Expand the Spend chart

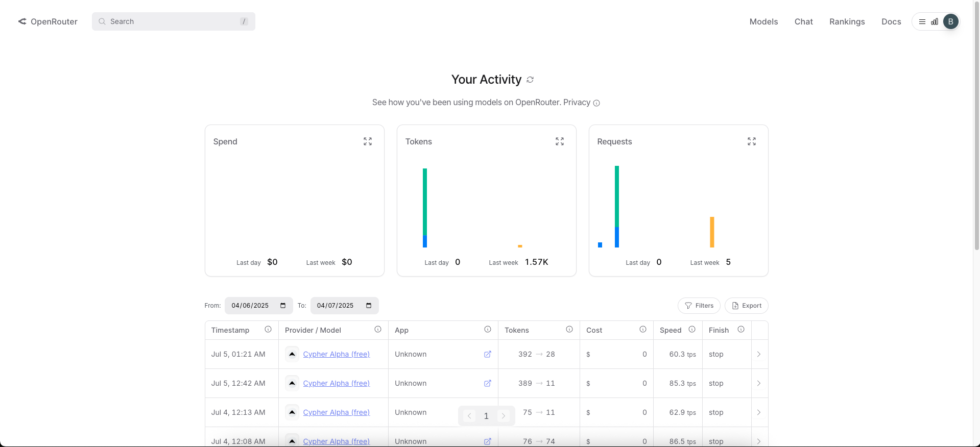pyautogui.click(x=368, y=141)
